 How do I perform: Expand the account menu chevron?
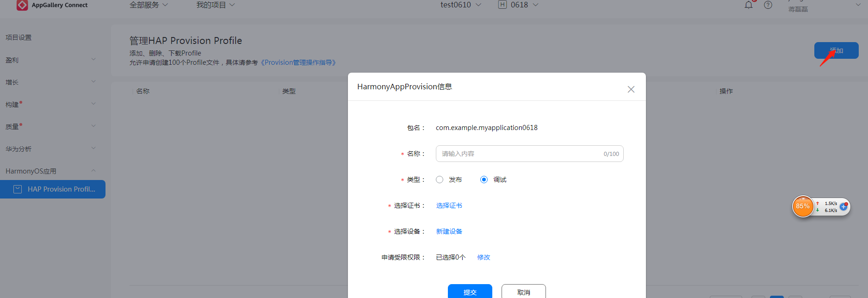[858, 5]
